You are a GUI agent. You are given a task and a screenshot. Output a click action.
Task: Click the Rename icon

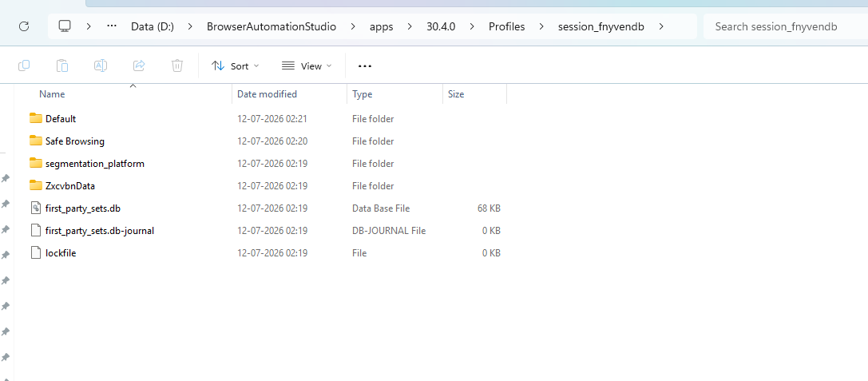click(x=100, y=66)
